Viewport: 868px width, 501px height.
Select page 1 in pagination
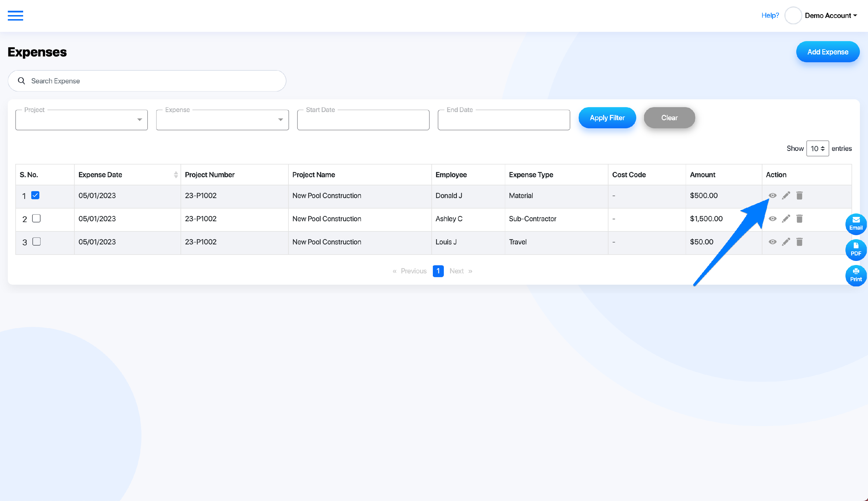(438, 271)
